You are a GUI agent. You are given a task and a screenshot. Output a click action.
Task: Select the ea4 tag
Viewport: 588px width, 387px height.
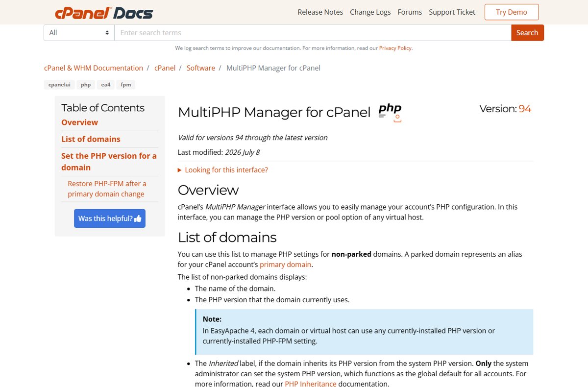pyautogui.click(x=106, y=85)
